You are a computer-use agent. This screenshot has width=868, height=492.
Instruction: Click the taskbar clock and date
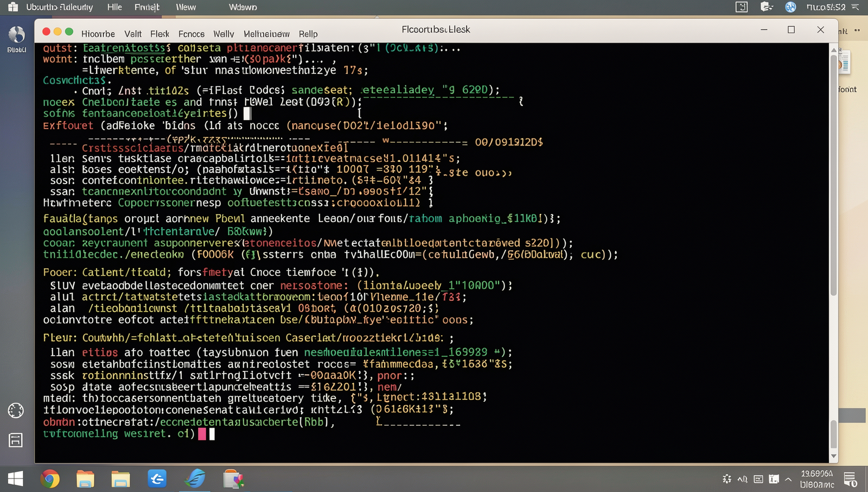click(817, 479)
